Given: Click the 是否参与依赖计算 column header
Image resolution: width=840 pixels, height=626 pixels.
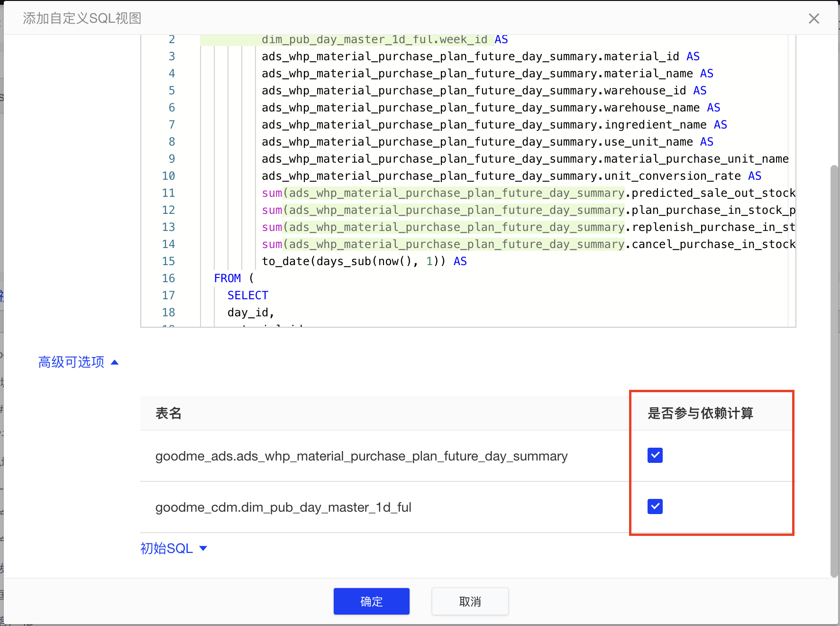Looking at the screenshot, I should [701, 413].
